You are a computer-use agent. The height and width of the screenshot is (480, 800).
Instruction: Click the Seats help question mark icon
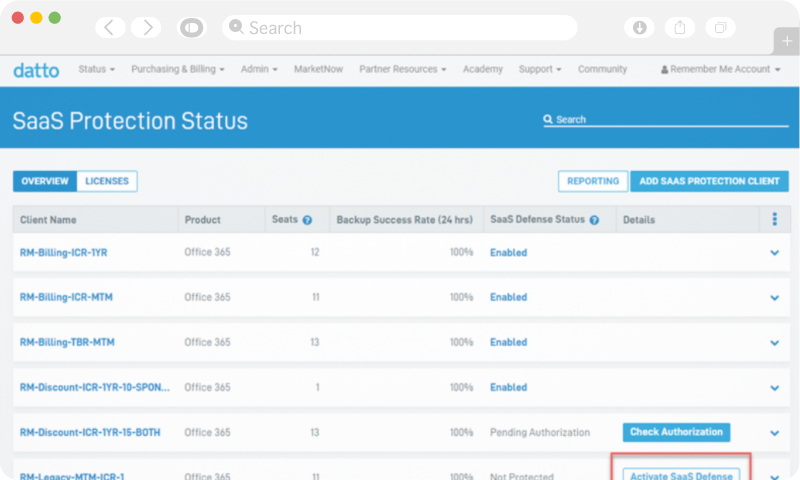307,220
